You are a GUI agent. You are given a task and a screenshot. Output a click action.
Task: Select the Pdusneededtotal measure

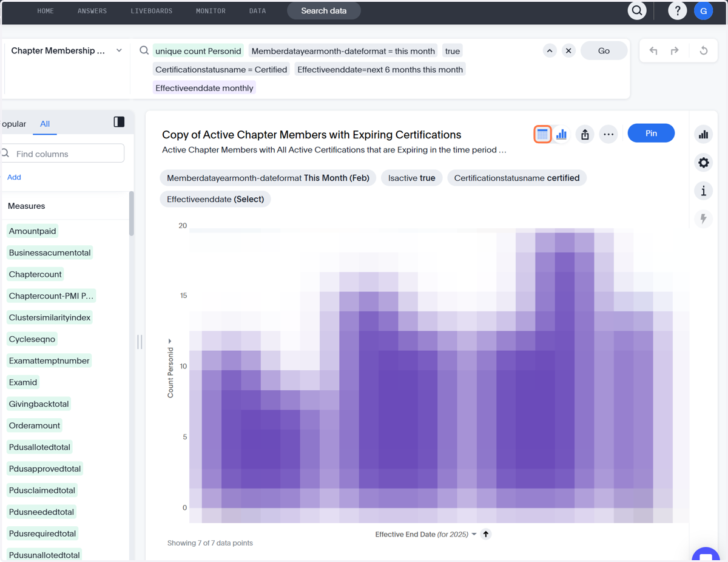tap(41, 512)
